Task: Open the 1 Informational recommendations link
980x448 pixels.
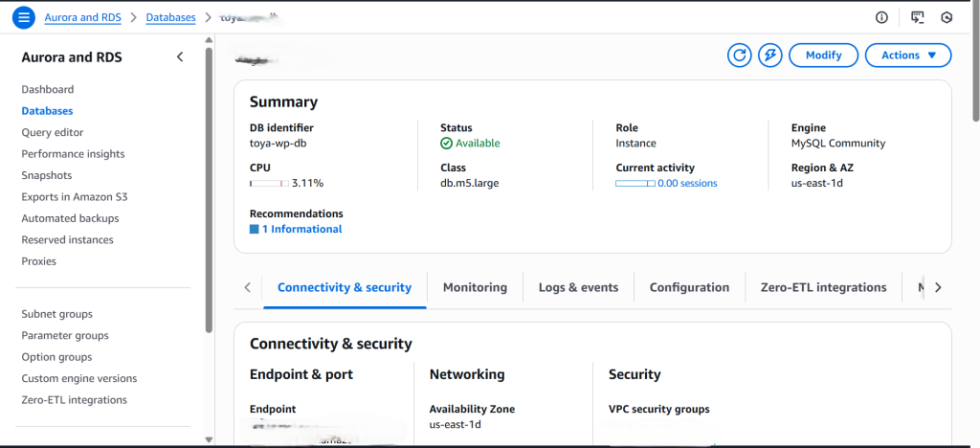Action: click(301, 230)
